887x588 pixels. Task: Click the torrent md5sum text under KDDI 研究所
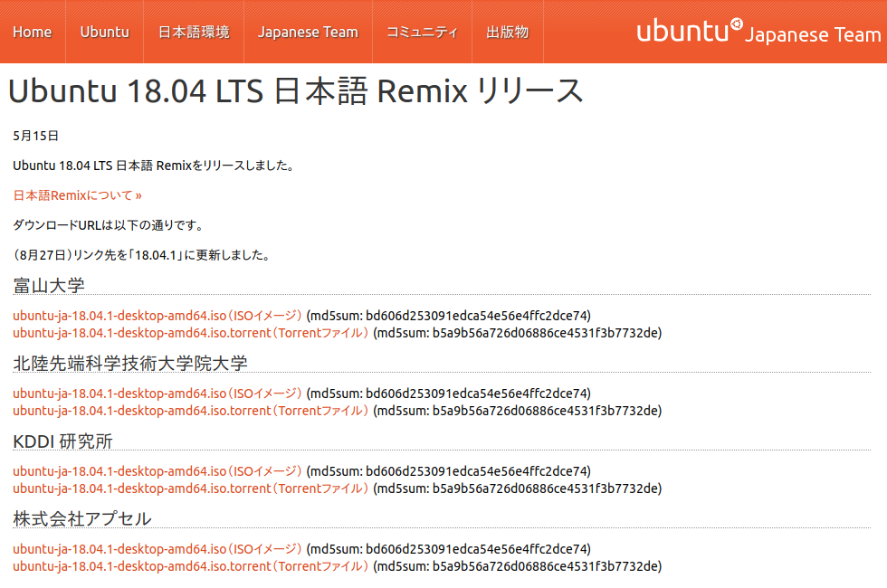coord(517,488)
